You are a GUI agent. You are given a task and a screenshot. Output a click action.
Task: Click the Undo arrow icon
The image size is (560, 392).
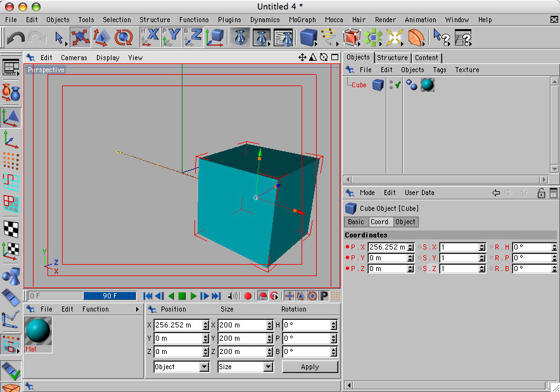15,38
